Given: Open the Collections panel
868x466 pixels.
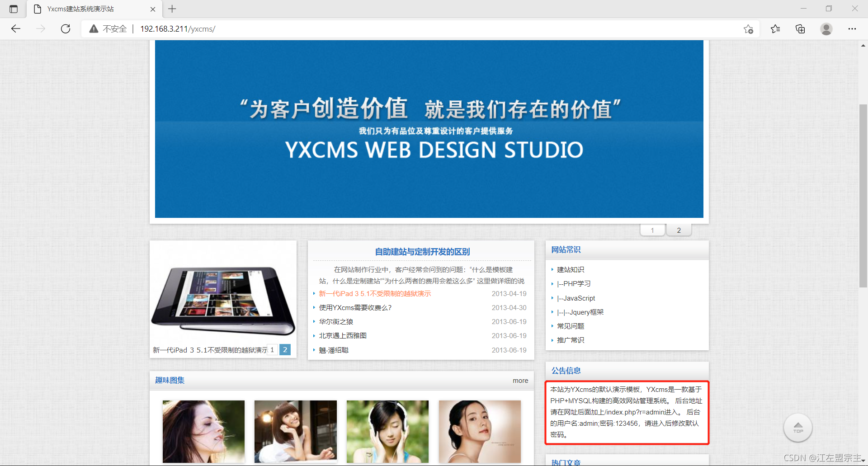Looking at the screenshot, I should click(x=800, y=28).
